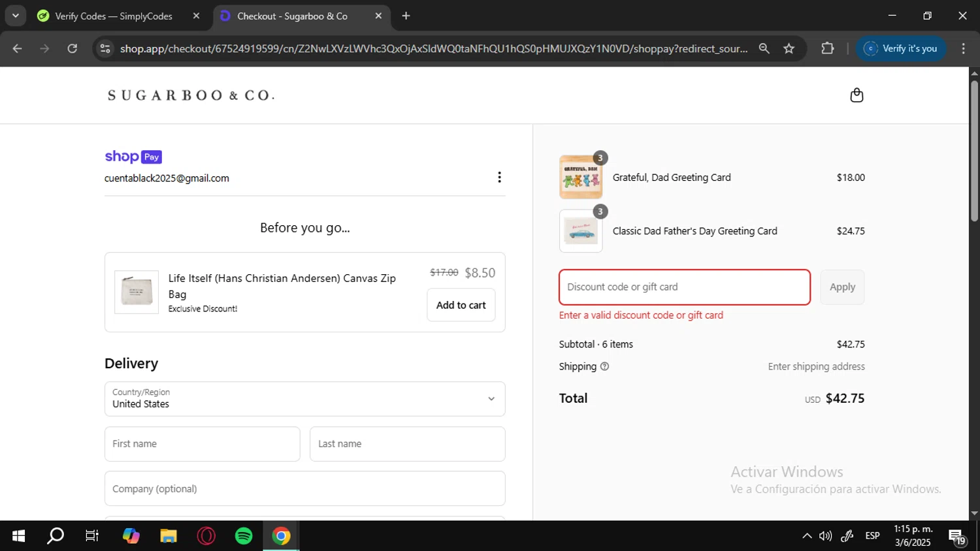Click the 'Subtotal · 6 items' text
Viewport: 980px width, 551px height.
pyautogui.click(x=596, y=344)
